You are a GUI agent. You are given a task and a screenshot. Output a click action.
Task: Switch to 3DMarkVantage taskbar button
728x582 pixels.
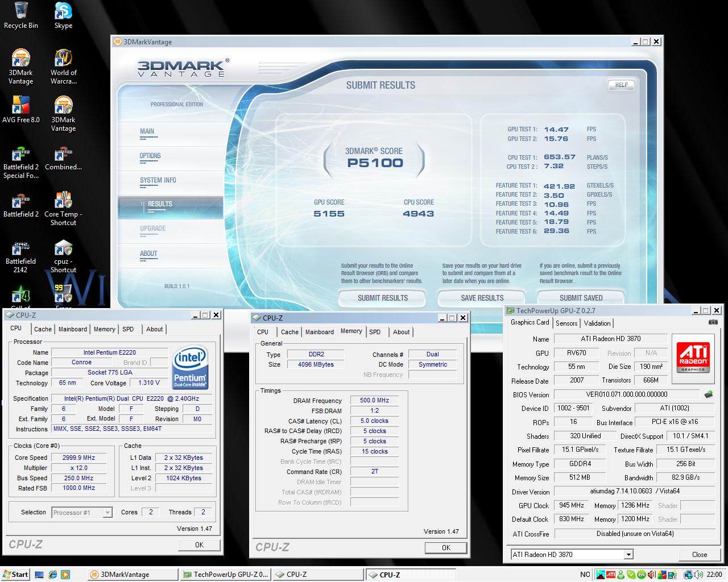point(133,575)
